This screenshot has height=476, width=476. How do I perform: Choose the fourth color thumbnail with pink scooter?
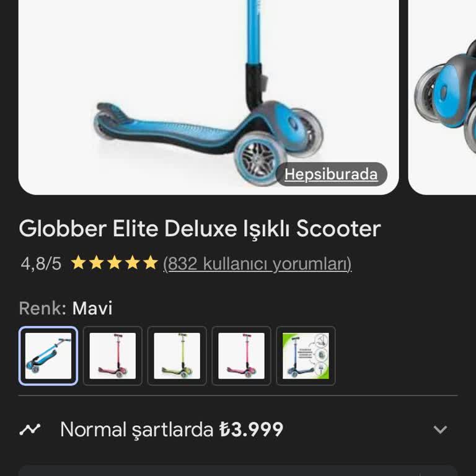pos(241,356)
